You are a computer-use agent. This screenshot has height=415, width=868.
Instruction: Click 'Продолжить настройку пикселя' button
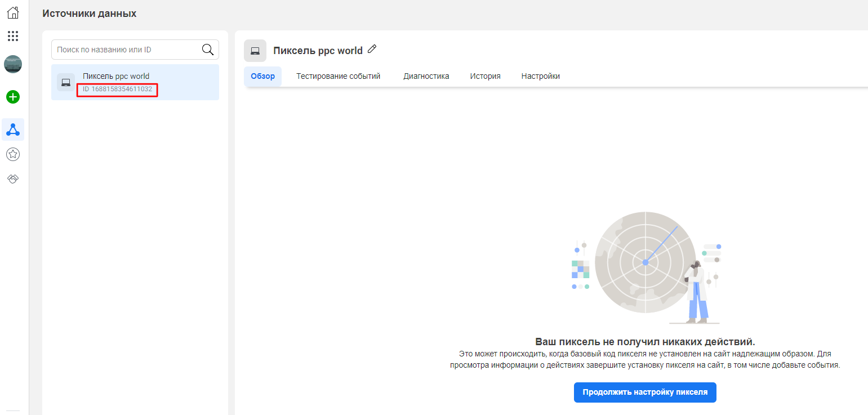645,392
